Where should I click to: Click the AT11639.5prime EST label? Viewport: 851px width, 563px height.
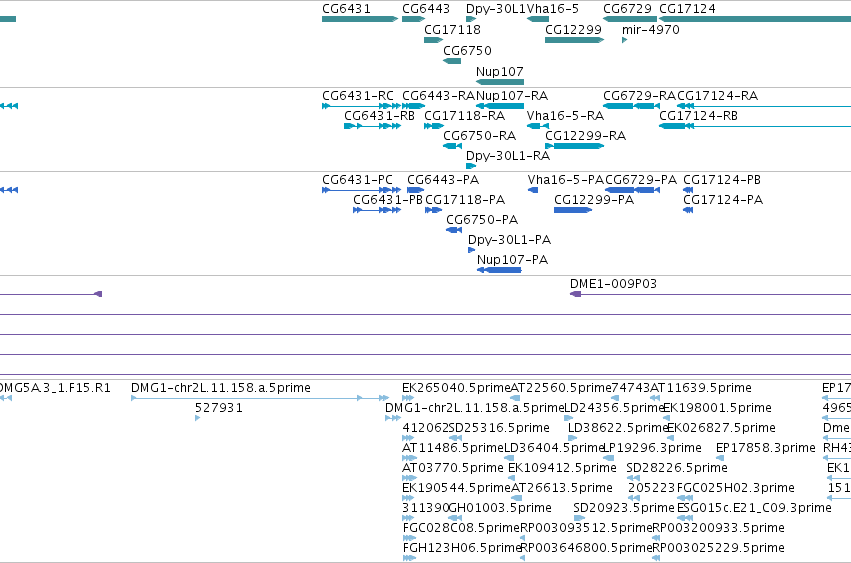coord(701,388)
